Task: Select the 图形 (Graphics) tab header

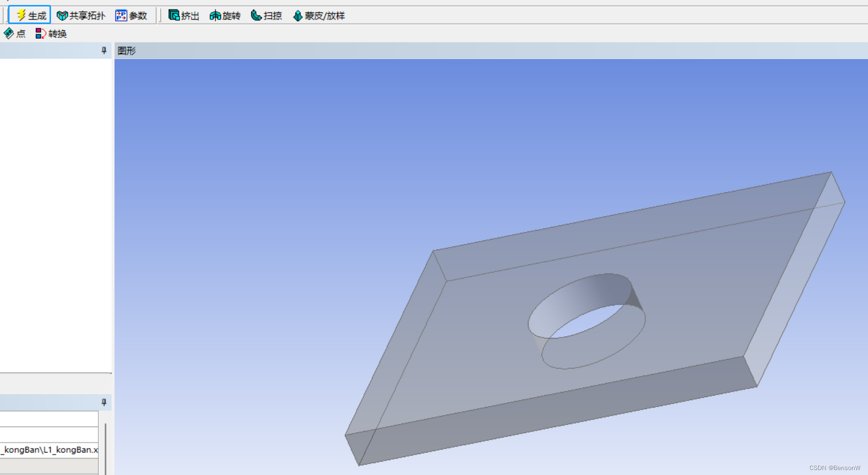Action: [126, 50]
